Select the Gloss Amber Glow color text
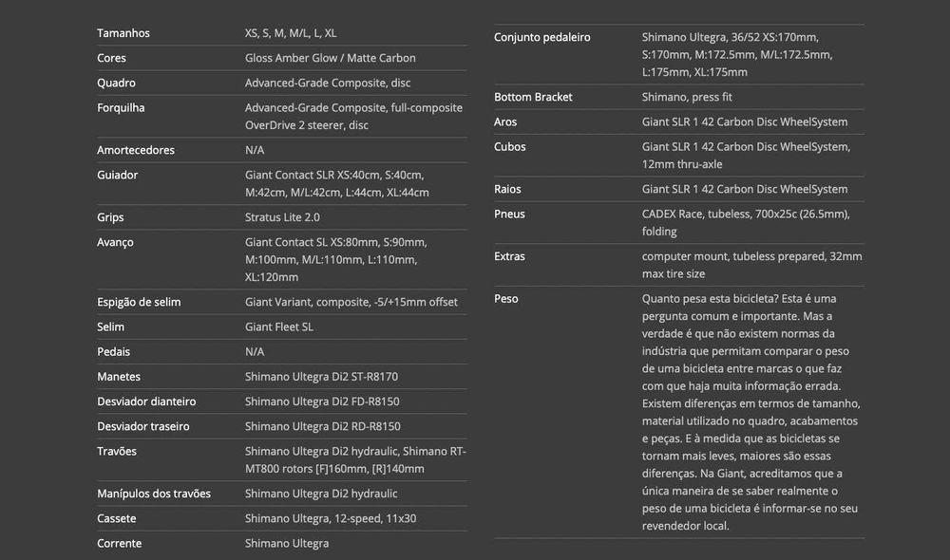Viewport: 950px width, 560px height. click(x=330, y=58)
